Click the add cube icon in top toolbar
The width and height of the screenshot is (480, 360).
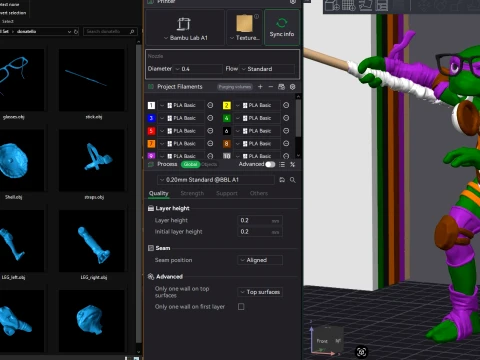point(332,6)
